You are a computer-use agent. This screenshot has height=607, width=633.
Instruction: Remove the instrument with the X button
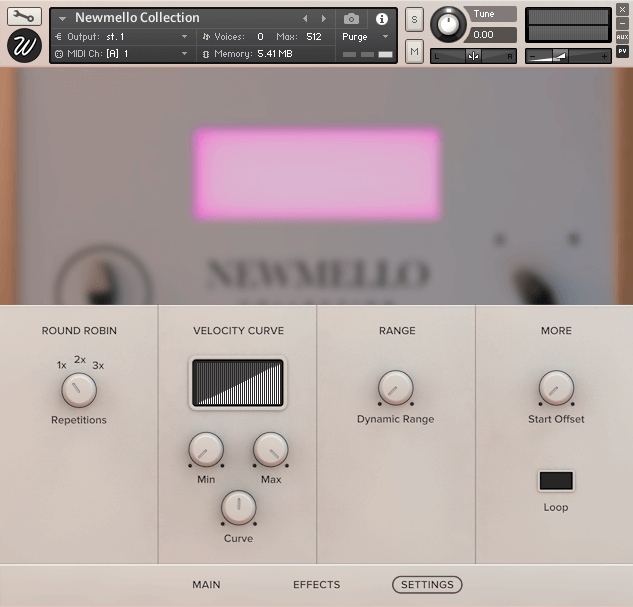[x=622, y=9]
